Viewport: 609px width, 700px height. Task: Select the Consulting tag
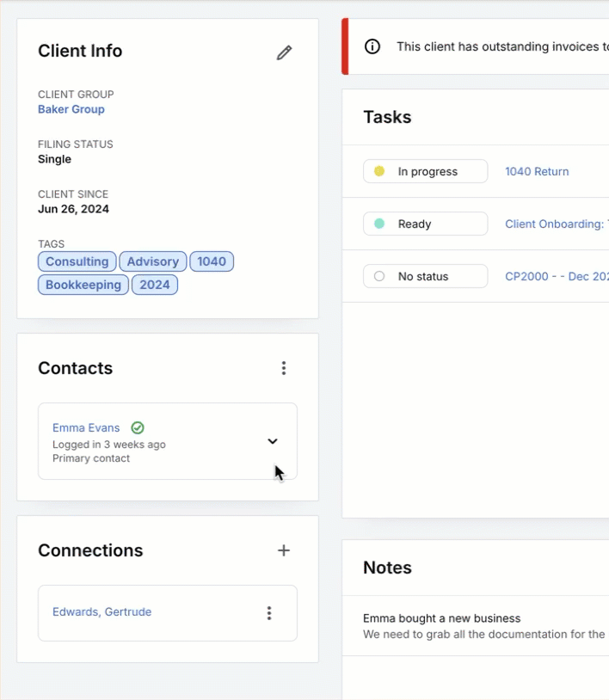pyautogui.click(x=77, y=261)
